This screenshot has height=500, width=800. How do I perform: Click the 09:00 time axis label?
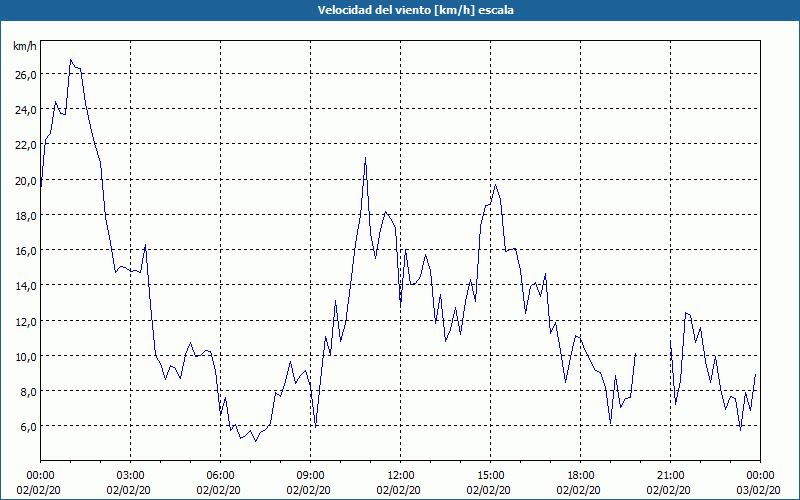[x=311, y=476]
